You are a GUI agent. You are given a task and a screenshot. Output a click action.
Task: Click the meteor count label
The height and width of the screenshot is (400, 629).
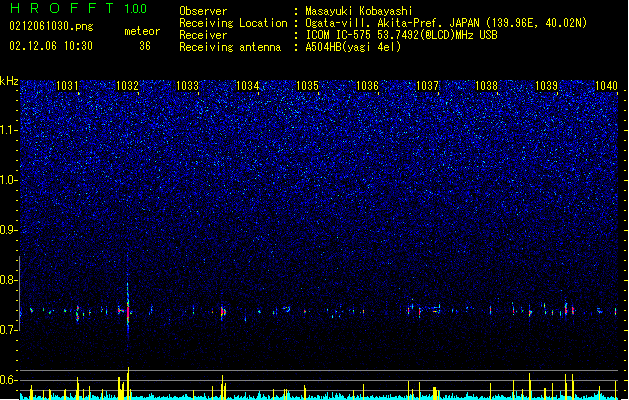(142, 31)
